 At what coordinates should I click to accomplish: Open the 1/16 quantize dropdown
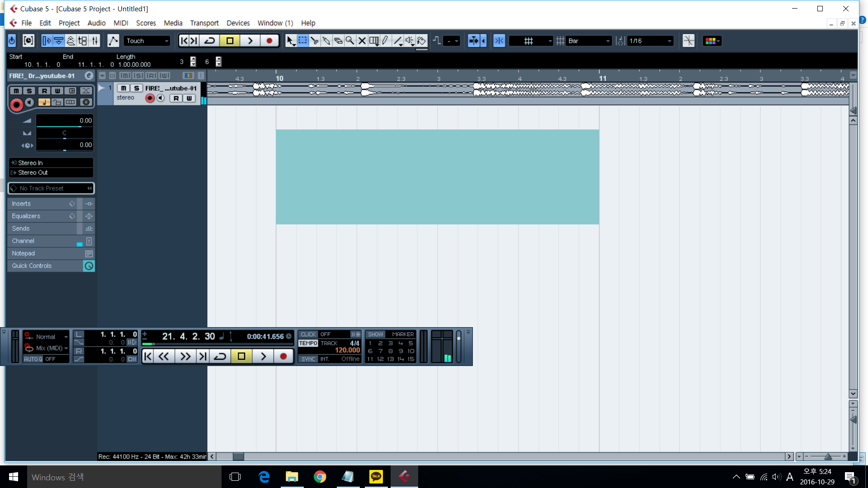pyautogui.click(x=651, y=41)
